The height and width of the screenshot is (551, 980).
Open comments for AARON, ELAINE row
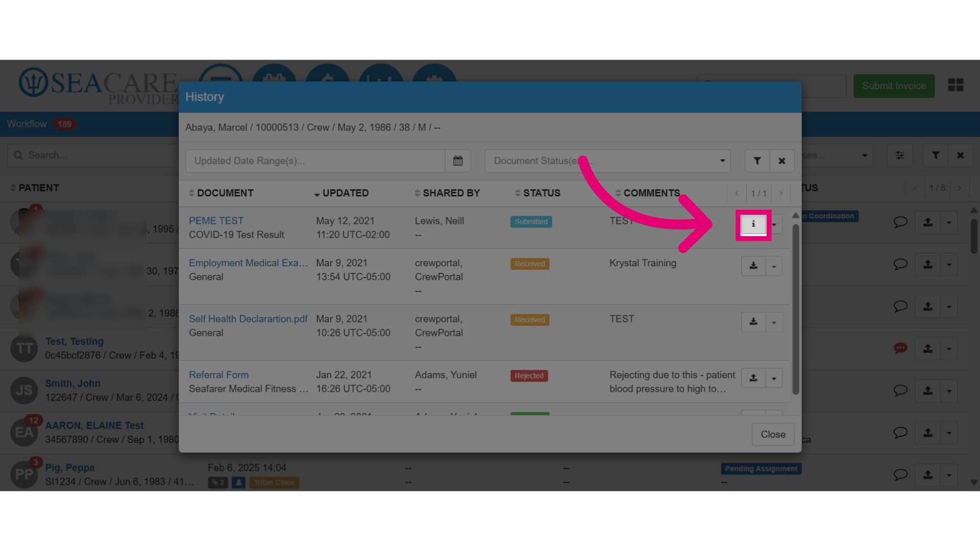point(900,433)
